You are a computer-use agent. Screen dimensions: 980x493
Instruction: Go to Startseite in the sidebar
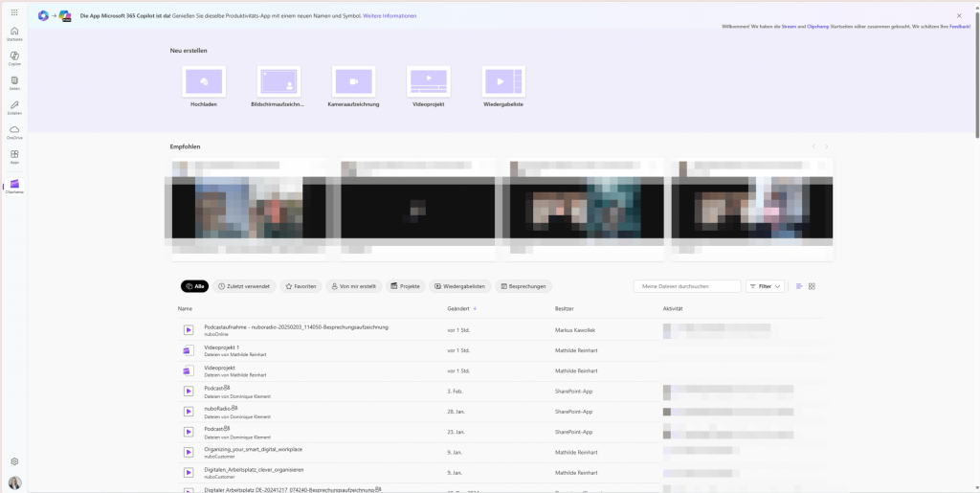tap(14, 34)
